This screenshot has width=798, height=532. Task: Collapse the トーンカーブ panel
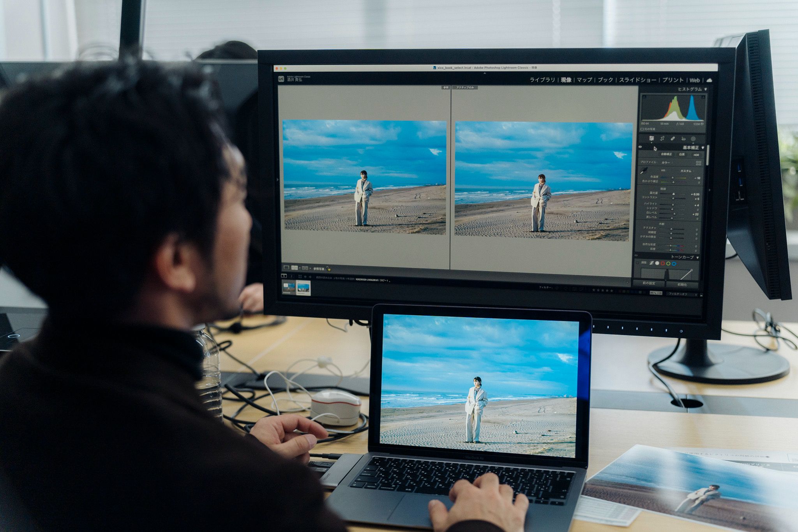697,258
